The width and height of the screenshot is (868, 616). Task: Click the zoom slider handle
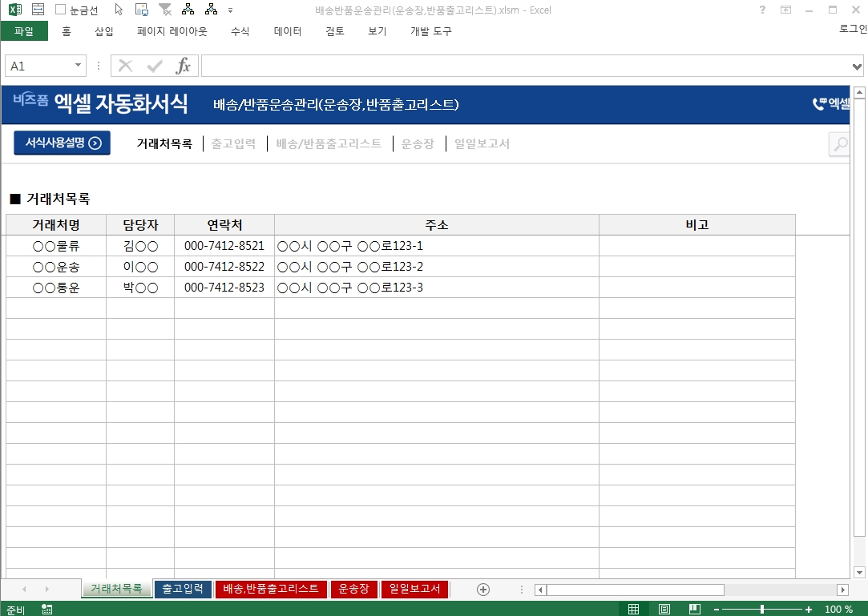[761, 610]
